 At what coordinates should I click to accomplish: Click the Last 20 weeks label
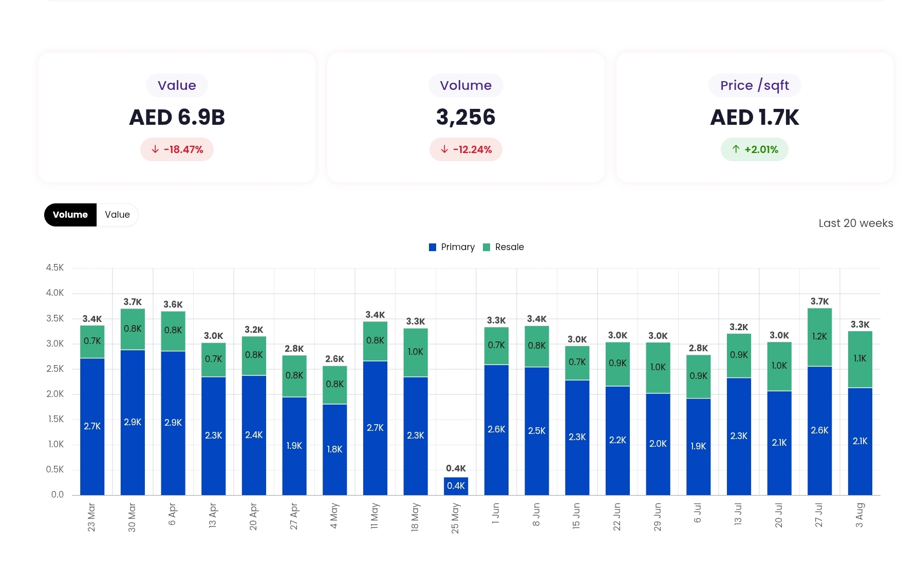click(x=856, y=223)
